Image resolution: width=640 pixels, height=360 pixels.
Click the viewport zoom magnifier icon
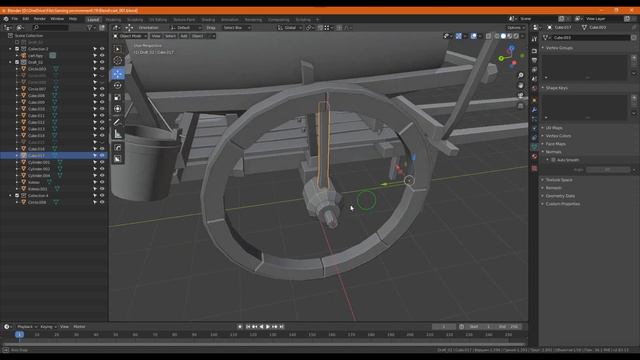[520, 76]
